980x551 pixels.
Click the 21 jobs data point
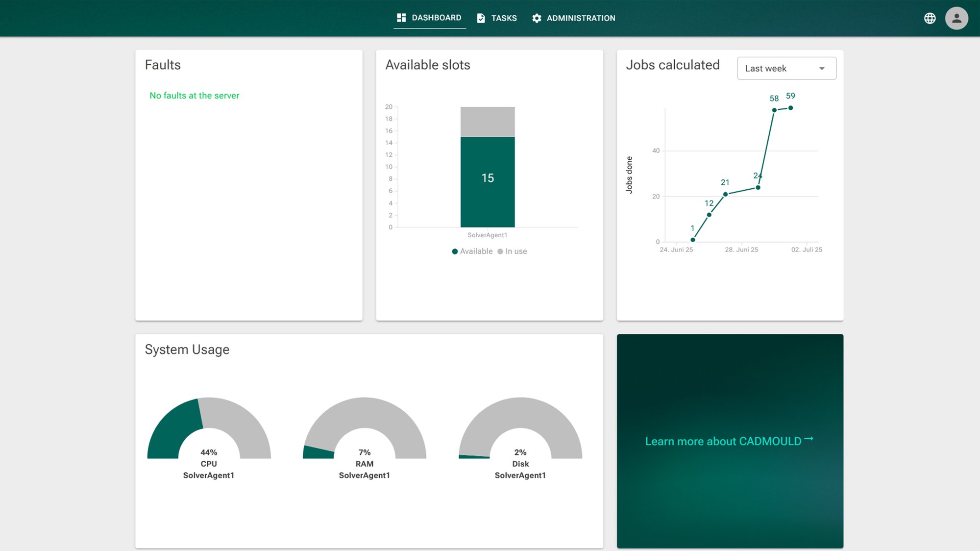[x=725, y=194]
